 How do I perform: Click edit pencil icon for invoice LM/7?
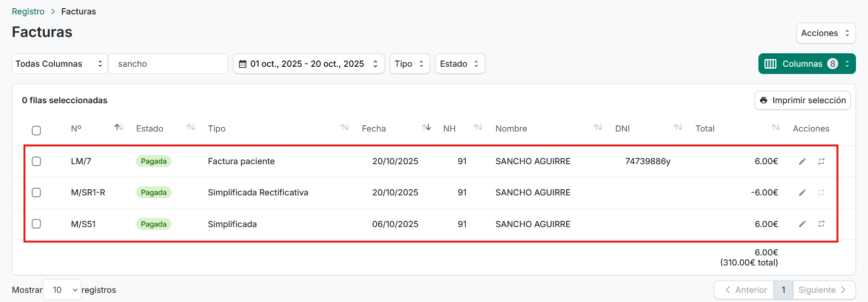802,161
